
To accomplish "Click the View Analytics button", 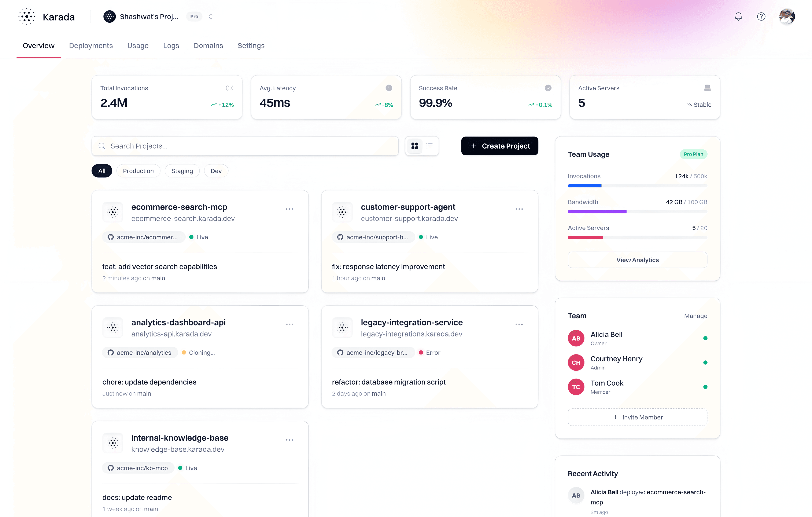I will click(x=637, y=260).
